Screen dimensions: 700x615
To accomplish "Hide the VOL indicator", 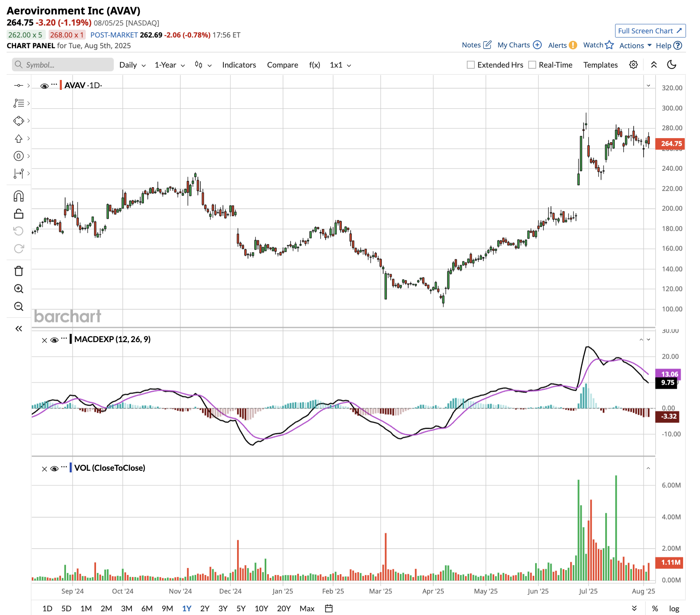I will tap(54, 469).
